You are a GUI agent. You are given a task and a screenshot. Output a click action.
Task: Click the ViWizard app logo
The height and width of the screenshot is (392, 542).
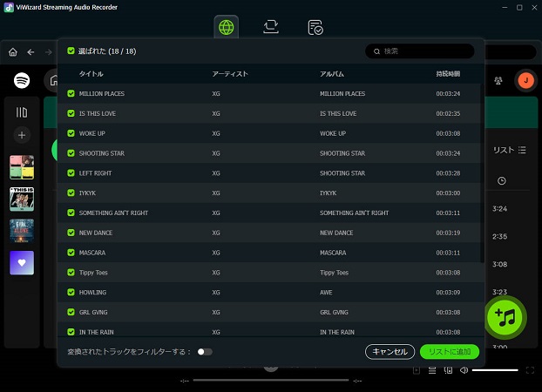(9, 7)
